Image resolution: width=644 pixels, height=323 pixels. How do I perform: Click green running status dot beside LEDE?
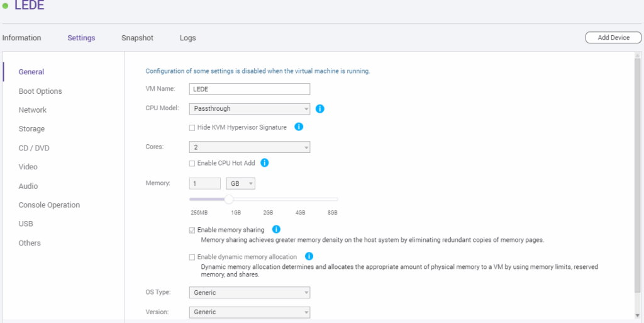5,6
